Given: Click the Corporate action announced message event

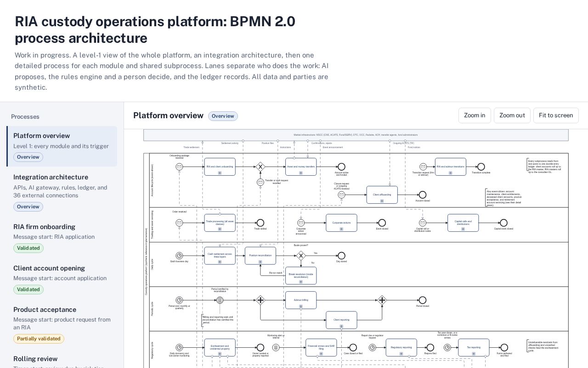Looking at the screenshot, I should coord(301,223).
